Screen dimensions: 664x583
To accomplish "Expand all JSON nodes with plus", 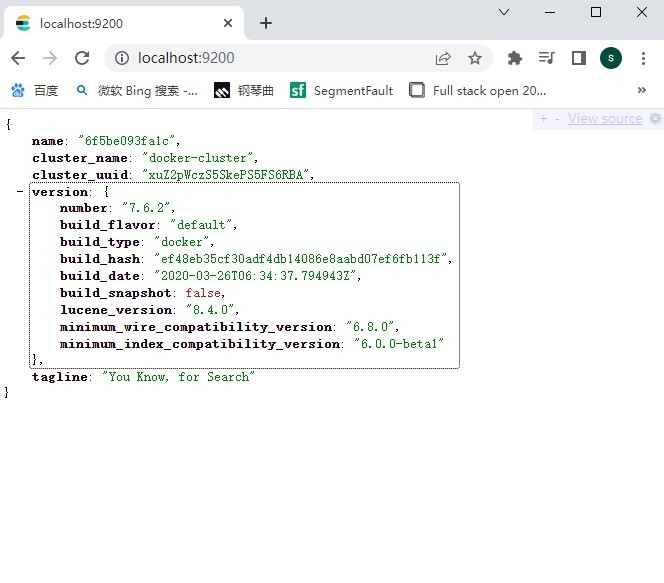I will (x=543, y=119).
